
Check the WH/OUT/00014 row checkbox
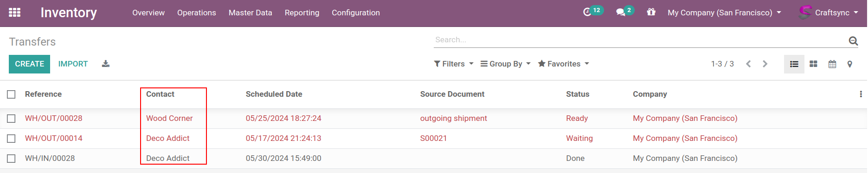coord(12,139)
